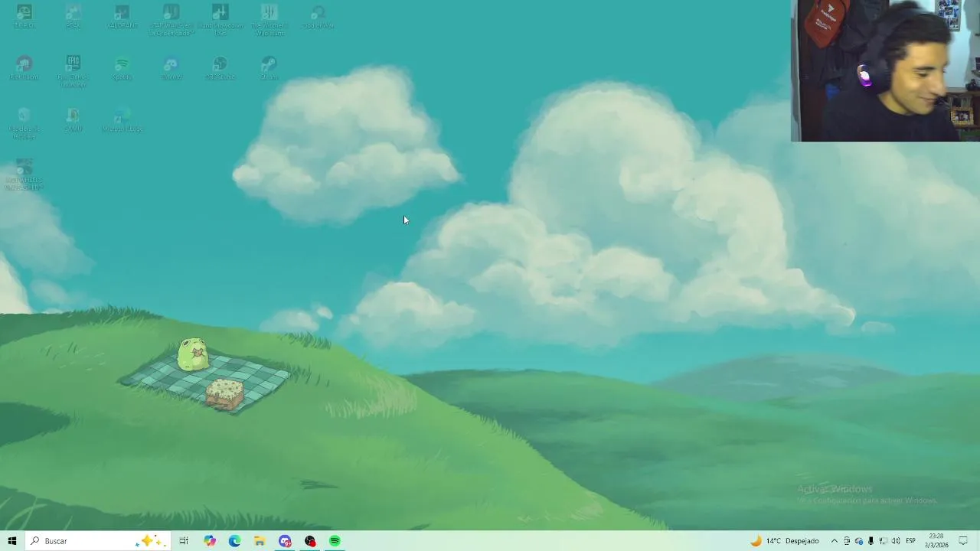Select the OBS Studio desktop shortcut
980x551 pixels.
(x=220, y=69)
